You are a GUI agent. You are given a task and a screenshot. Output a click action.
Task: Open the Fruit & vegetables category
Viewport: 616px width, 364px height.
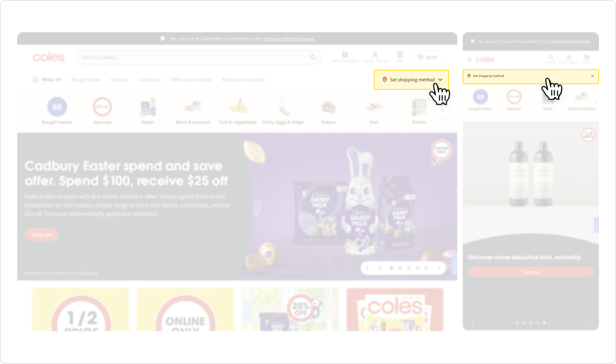(x=238, y=111)
